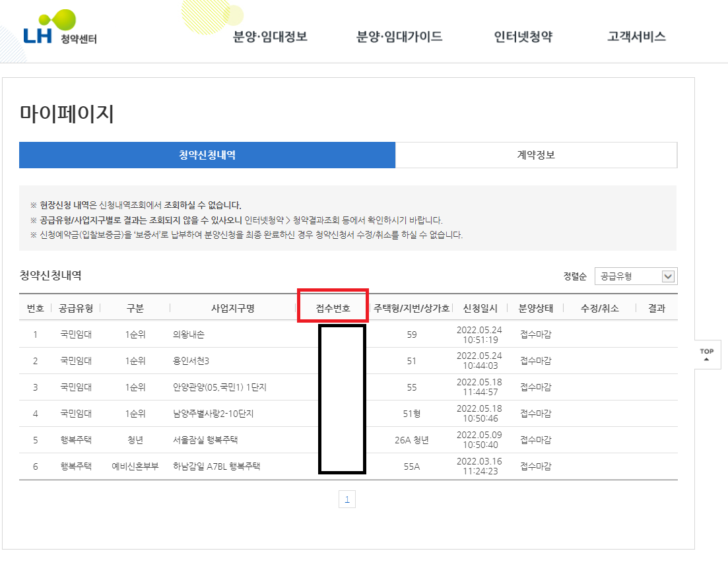Click the 마이페이지 page heading

(67, 113)
